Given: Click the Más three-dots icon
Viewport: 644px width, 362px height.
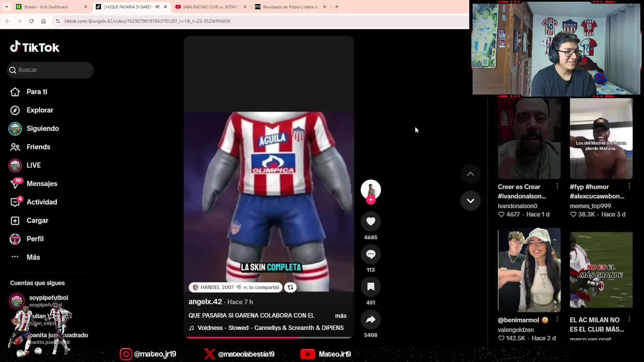Looking at the screenshot, I should coord(15,257).
